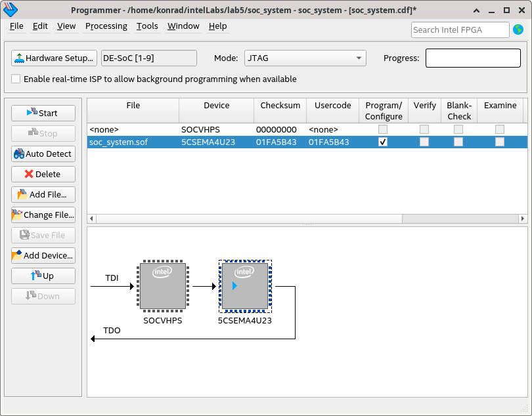Open the Mode JTAG dropdown
Viewport: 532px width, 416px height.
[305, 58]
